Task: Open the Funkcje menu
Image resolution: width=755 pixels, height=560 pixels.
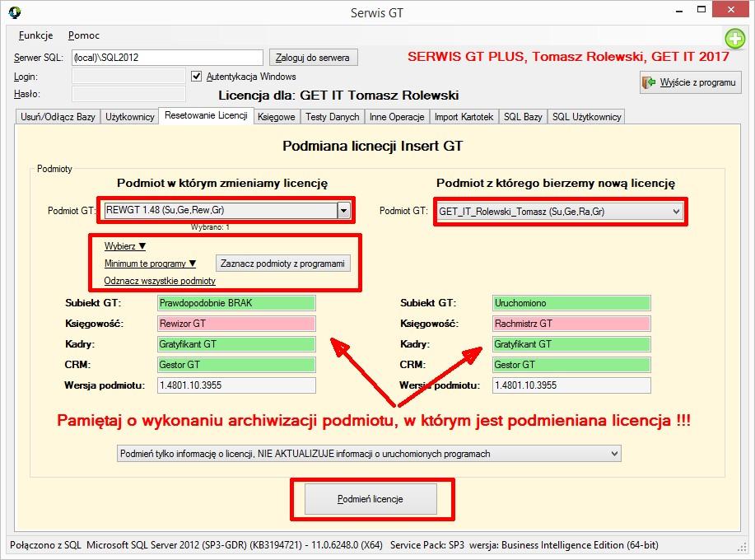Action: pyautogui.click(x=35, y=35)
